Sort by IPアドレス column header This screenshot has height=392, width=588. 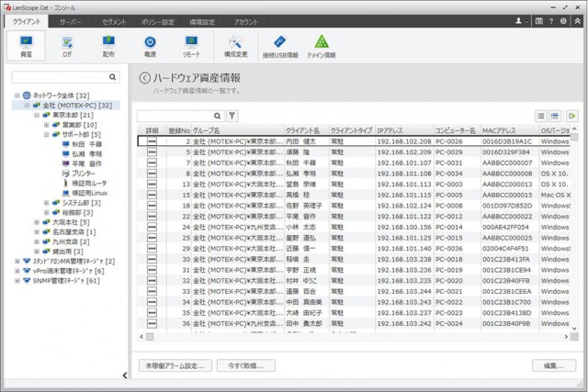pos(404,130)
